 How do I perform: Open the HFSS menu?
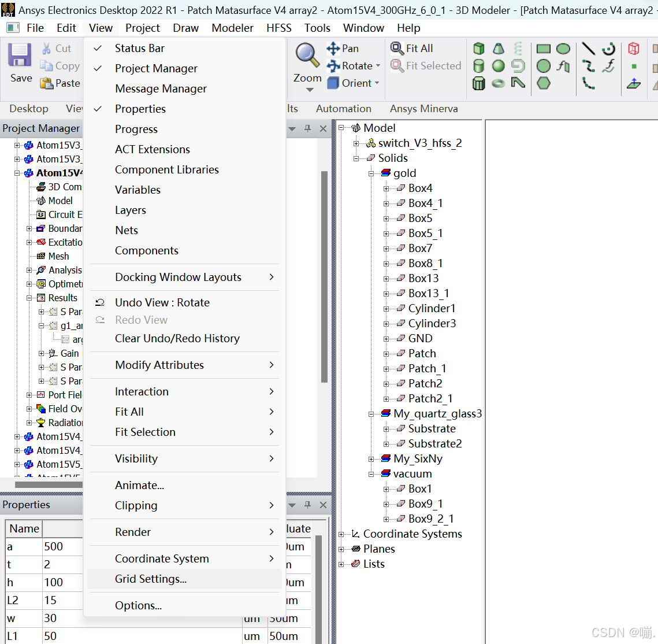tap(278, 28)
